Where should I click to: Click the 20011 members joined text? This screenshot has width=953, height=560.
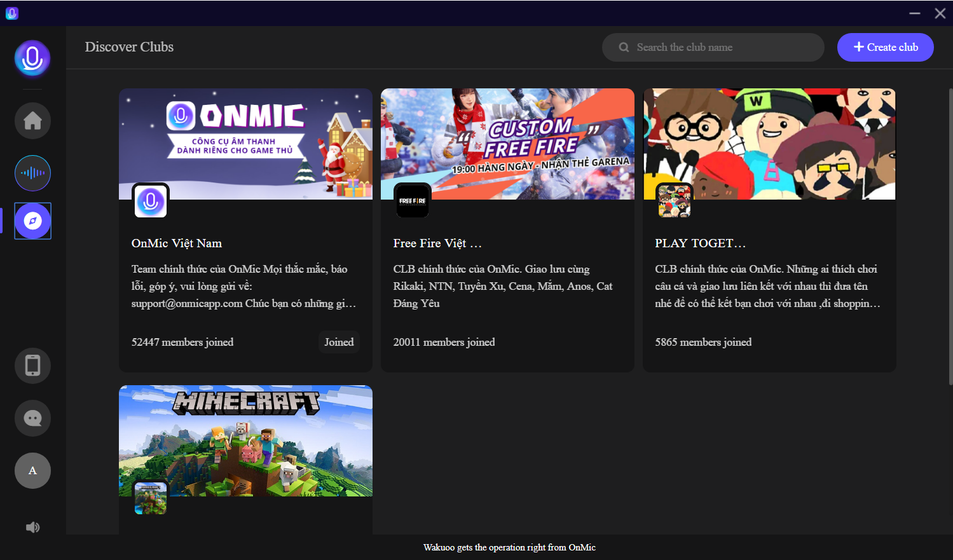pos(444,342)
